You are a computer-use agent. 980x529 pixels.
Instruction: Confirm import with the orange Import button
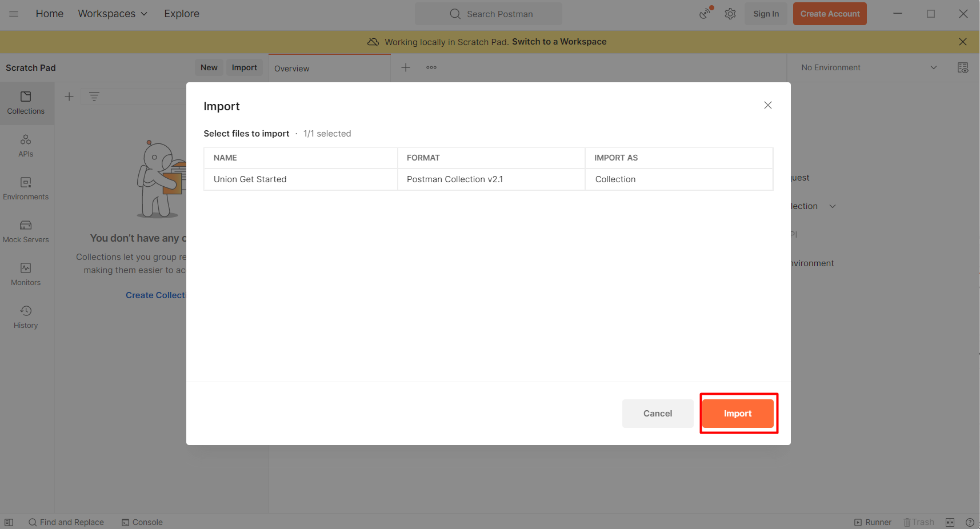coord(738,414)
